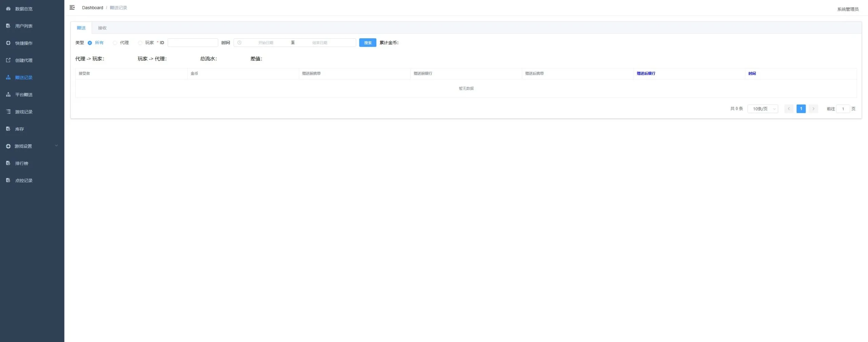The image size is (868, 342).
Task: Select the 所有 type radio button
Action: (90, 43)
